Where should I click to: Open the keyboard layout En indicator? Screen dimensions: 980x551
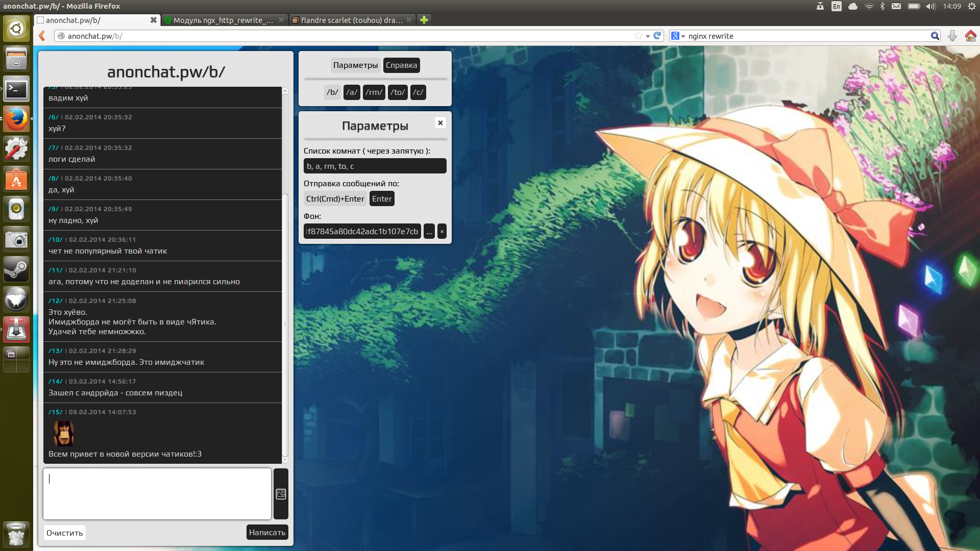[x=836, y=6]
